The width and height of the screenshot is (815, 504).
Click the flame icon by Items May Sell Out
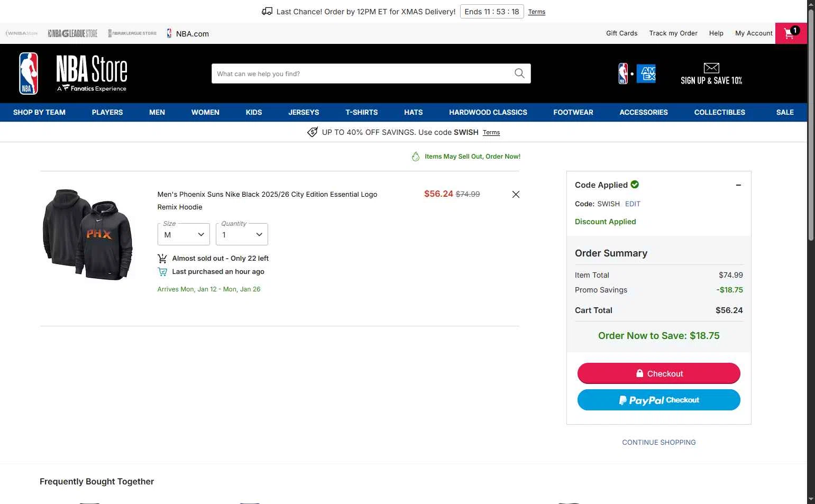(416, 157)
